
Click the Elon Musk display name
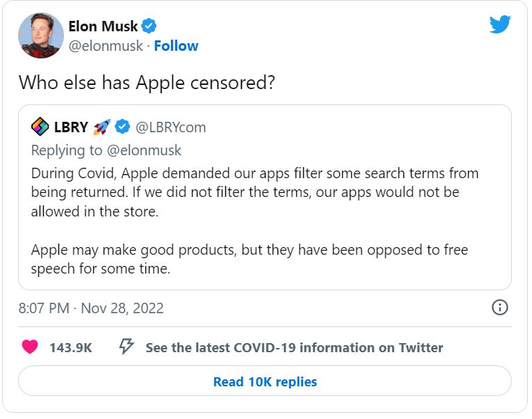coord(103,26)
